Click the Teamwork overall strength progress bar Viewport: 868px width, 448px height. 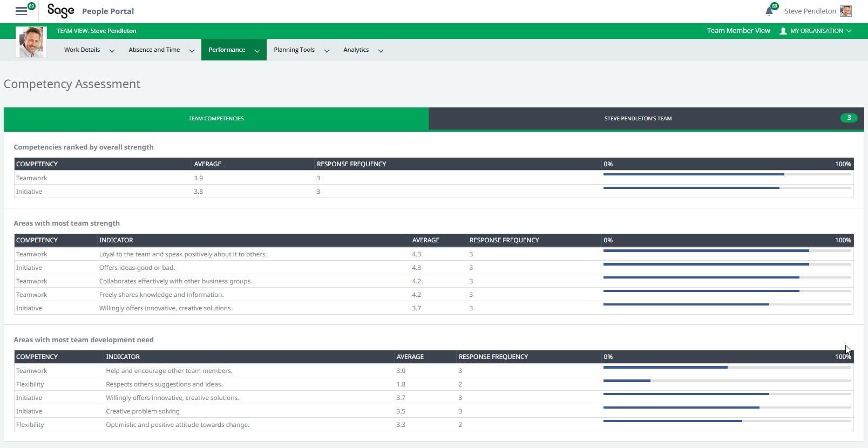727,174
